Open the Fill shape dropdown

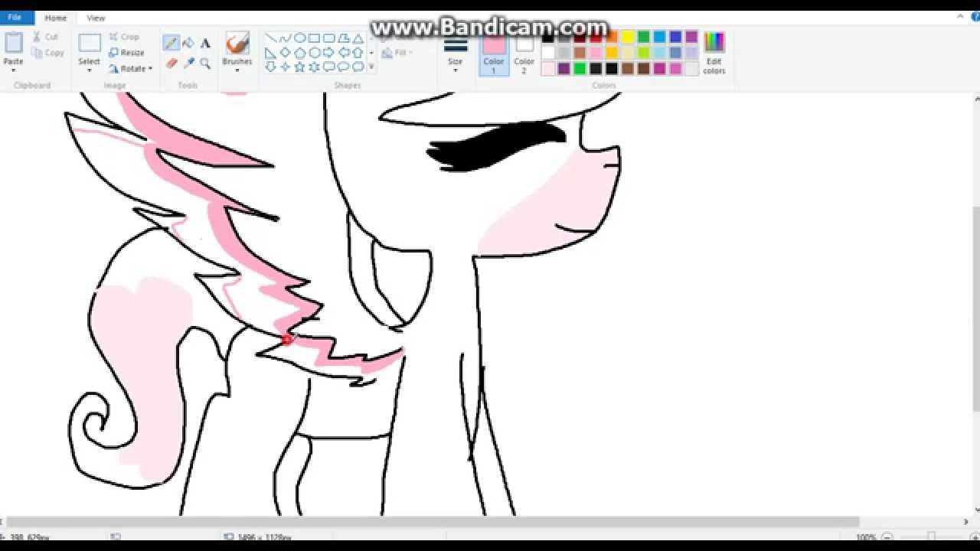pyautogui.click(x=397, y=53)
